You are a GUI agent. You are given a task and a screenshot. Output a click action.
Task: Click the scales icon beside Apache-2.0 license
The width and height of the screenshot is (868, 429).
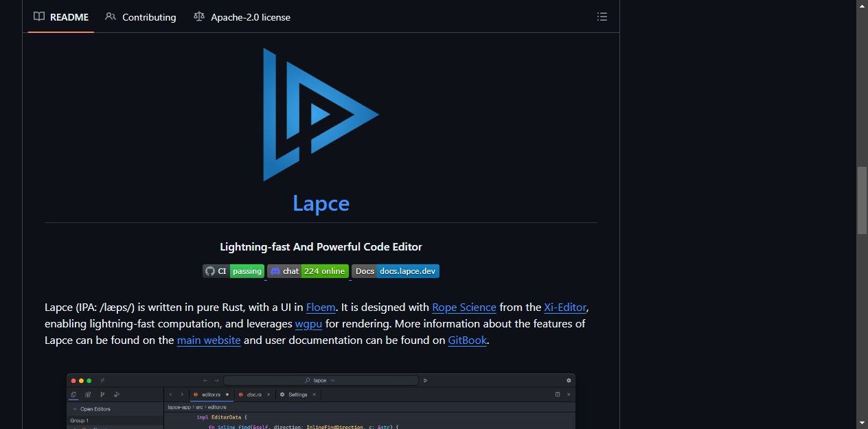click(199, 16)
